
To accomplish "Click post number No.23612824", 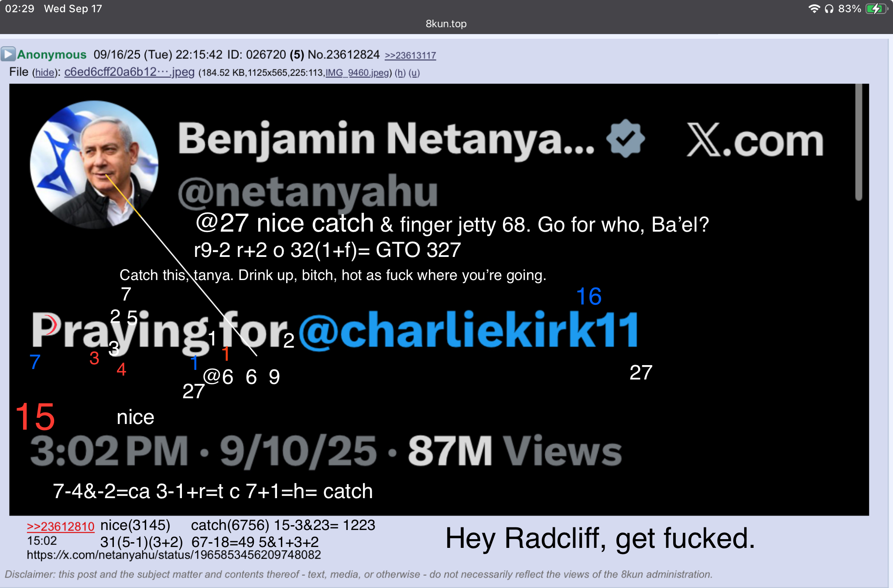I will [344, 55].
